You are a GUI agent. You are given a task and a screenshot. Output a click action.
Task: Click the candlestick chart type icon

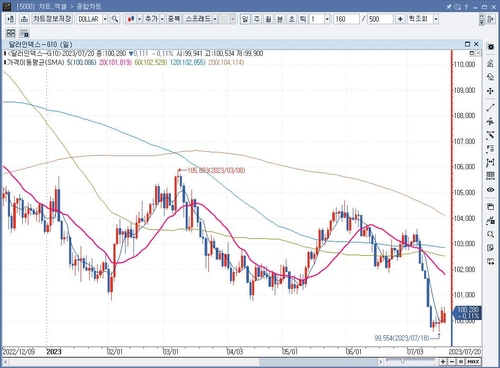point(131,19)
